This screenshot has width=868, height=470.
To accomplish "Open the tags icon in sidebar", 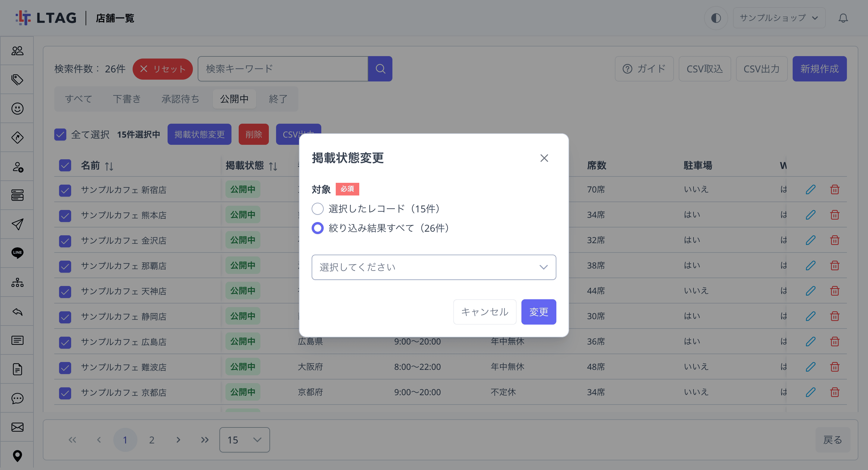I will (17, 80).
